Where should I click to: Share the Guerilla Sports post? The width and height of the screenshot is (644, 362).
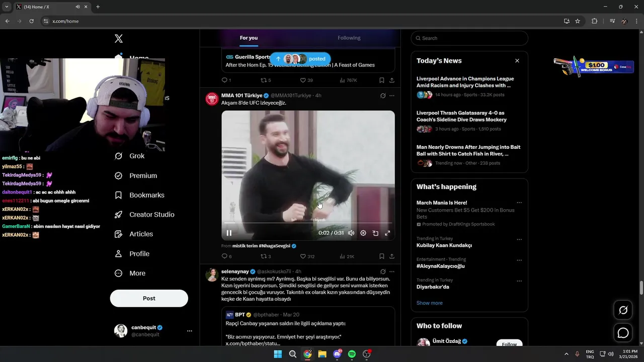(x=391, y=80)
